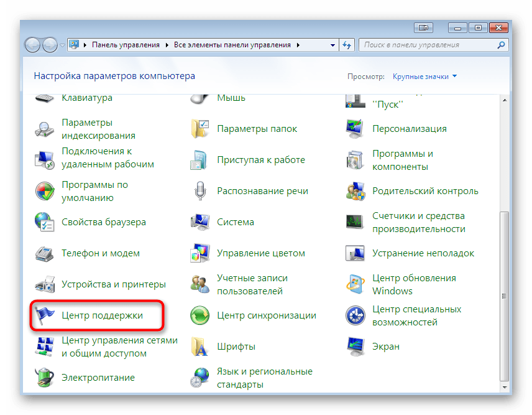Click 'Устранение неполадок' text label

423,253
